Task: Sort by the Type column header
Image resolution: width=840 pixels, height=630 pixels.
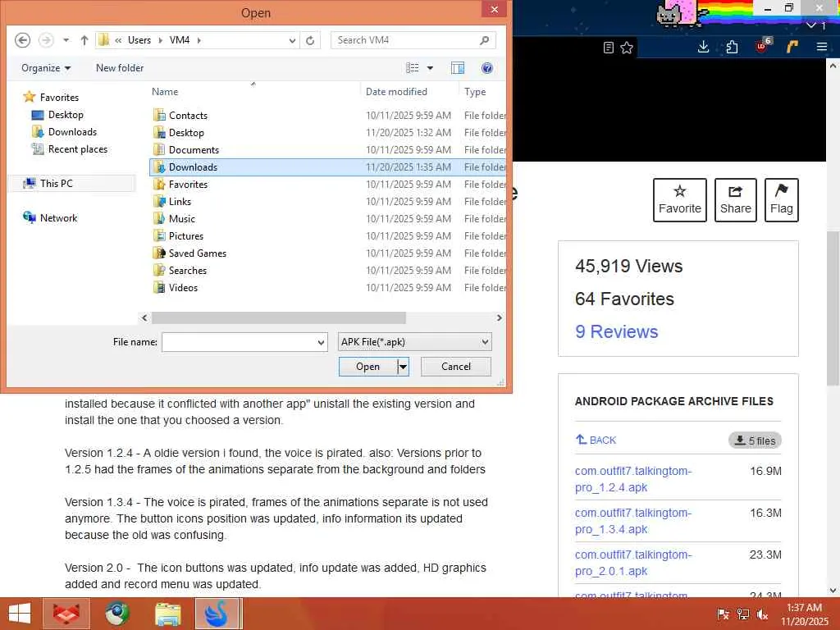Action: click(475, 92)
